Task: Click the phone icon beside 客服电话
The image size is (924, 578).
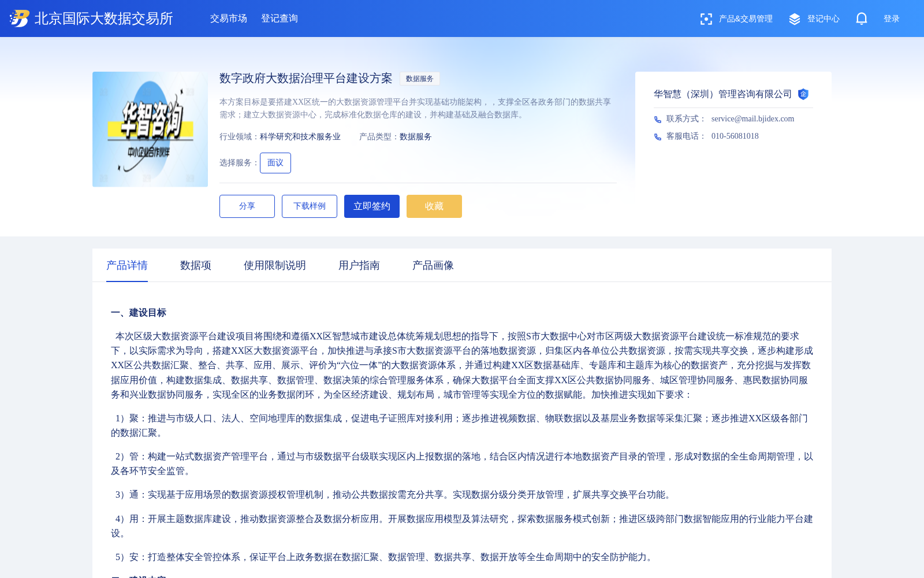Action: pyautogui.click(x=658, y=137)
